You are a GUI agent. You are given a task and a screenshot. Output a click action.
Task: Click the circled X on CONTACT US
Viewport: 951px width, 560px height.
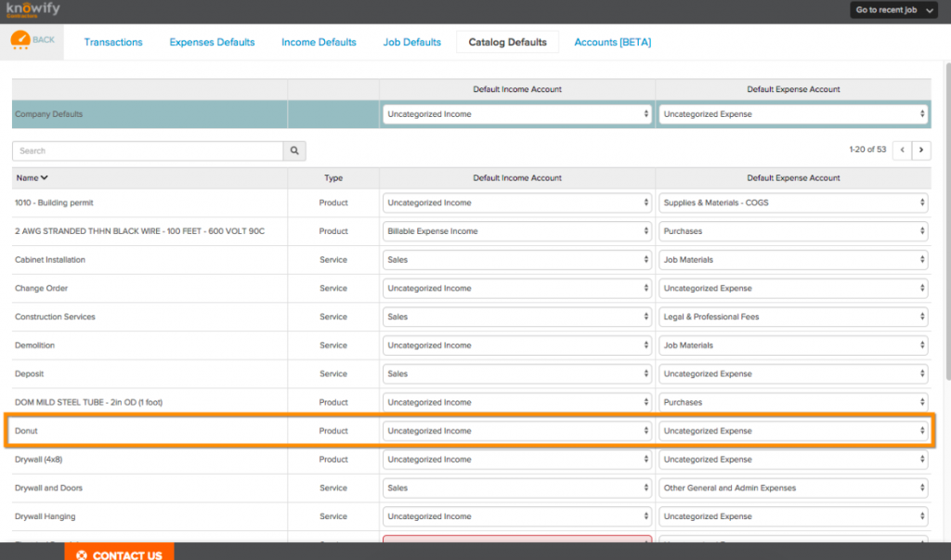(x=82, y=553)
